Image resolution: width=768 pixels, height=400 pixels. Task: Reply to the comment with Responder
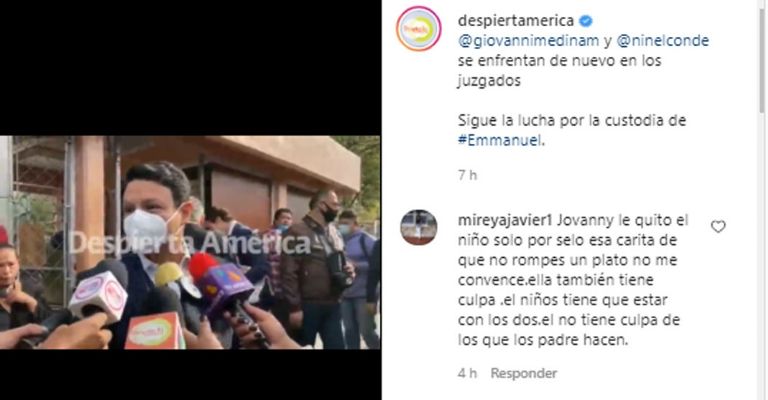tap(524, 373)
